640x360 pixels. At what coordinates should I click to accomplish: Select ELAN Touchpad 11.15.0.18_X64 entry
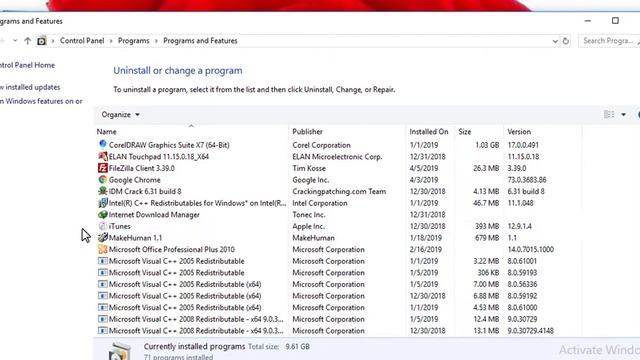tap(159, 156)
